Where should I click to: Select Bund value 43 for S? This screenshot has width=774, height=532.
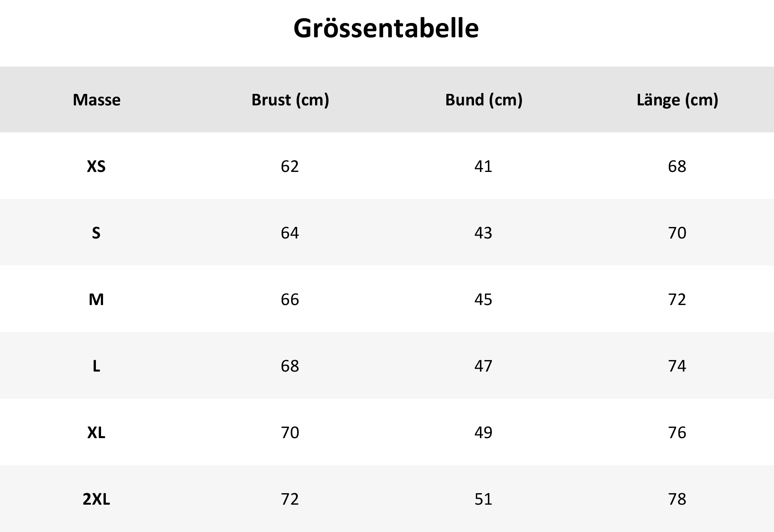tap(483, 233)
